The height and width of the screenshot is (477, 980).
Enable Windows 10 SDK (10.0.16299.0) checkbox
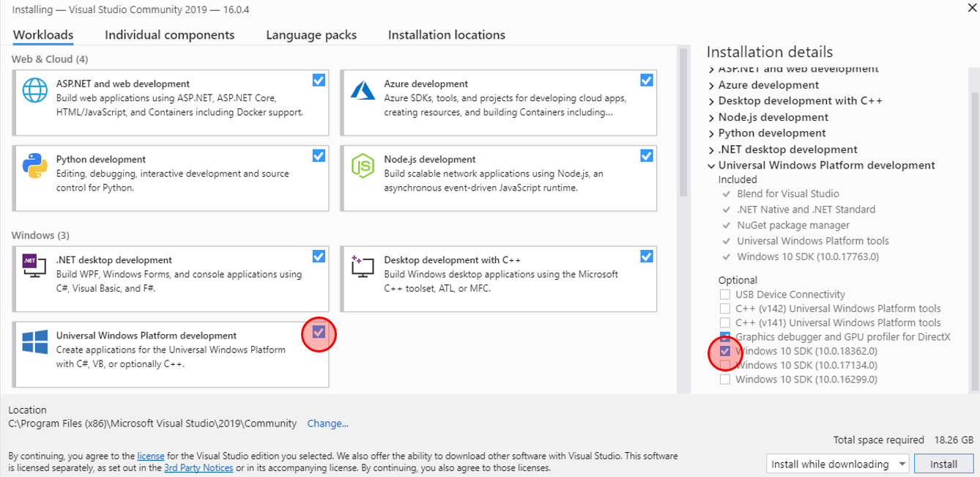pos(725,380)
